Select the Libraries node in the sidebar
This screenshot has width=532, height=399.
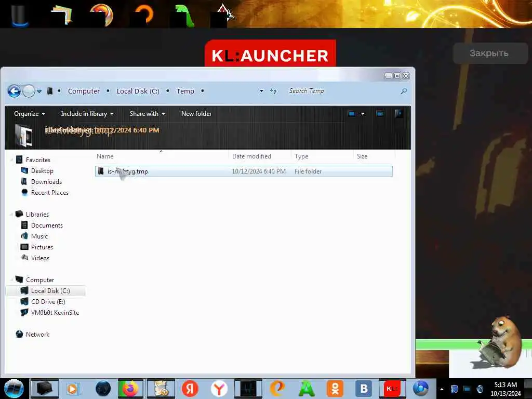click(x=37, y=215)
